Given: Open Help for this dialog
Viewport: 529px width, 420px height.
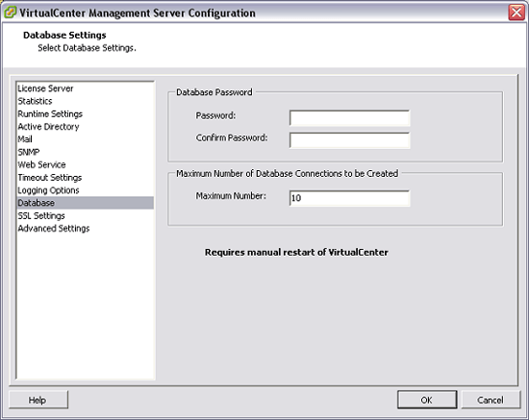Looking at the screenshot, I should pyautogui.click(x=38, y=400).
